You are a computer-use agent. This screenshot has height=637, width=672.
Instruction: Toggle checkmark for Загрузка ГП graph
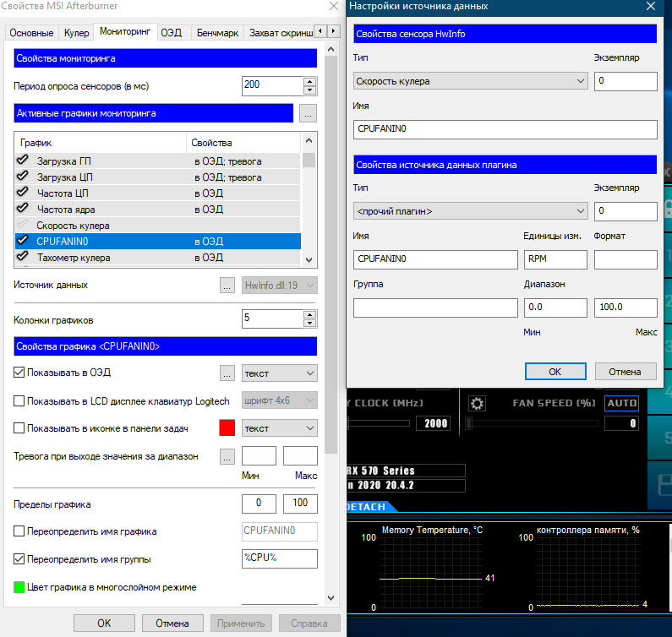23,161
